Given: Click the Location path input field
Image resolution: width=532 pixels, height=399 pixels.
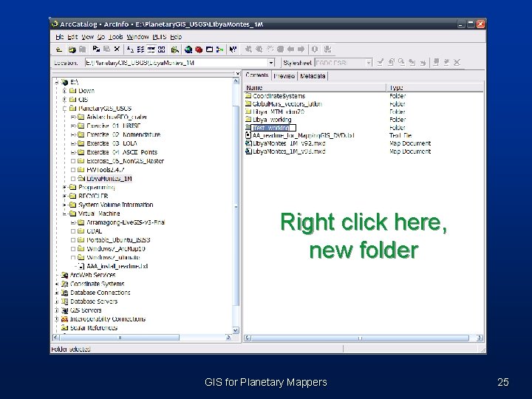Looking at the screenshot, I should tap(177, 63).
